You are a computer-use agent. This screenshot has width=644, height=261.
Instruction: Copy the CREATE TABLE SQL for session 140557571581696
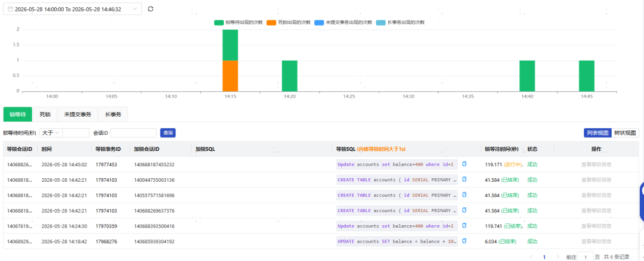[465, 195]
